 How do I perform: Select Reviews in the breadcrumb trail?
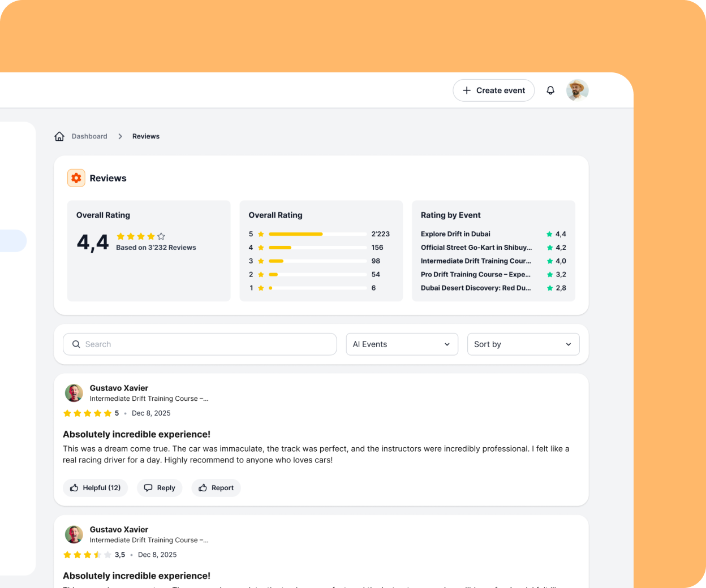point(145,136)
